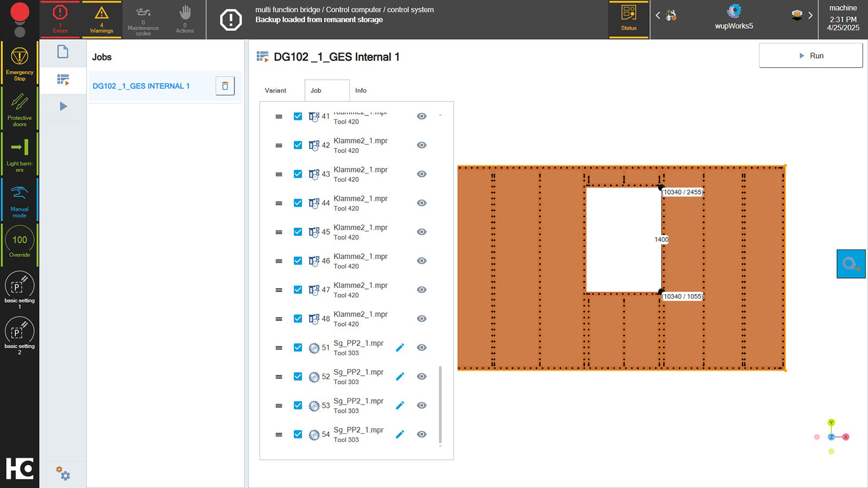Edit step 53 with the pencil icon
The image size is (868, 488).
click(400, 405)
